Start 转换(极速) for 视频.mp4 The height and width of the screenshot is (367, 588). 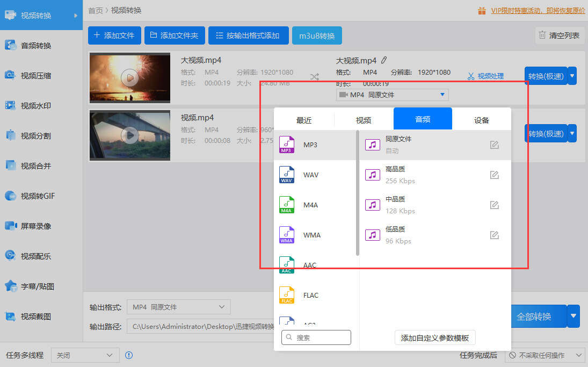tap(546, 133)
